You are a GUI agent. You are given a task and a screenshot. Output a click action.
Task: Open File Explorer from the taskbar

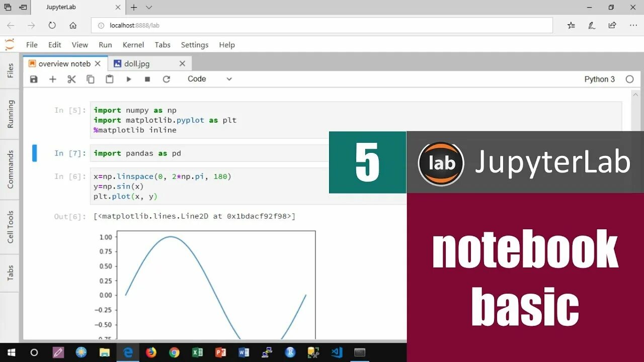pyautogui.click(x=105, y=352)
